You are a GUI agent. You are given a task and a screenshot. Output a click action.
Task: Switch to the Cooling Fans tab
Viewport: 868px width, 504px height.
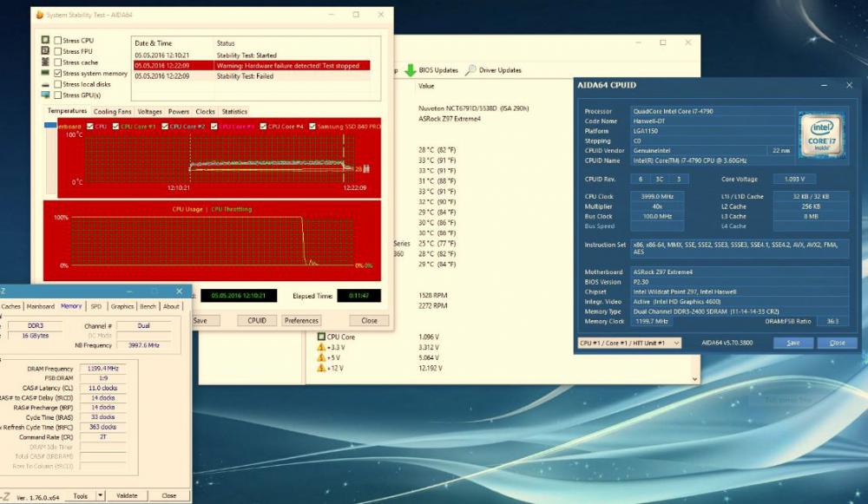tap(112, 112)
